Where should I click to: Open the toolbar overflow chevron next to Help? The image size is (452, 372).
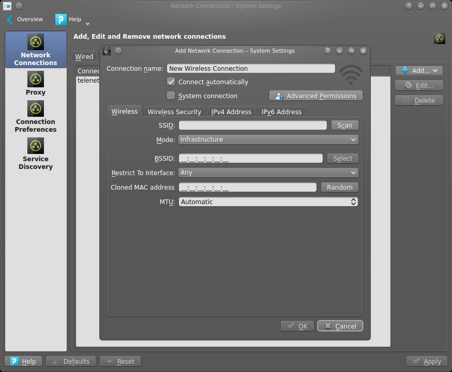[87, 23]
